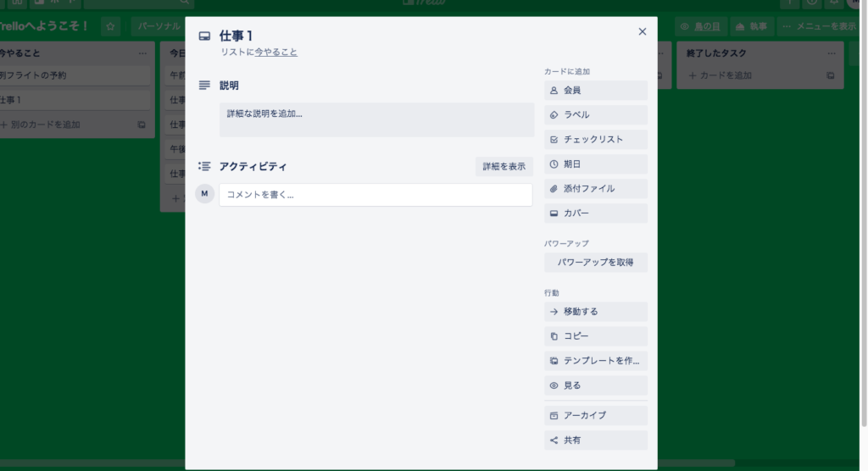Open the 別フライトの予約 card on the board
The width and height of the screenshot is (868, 471).
(x=75, y=75)
